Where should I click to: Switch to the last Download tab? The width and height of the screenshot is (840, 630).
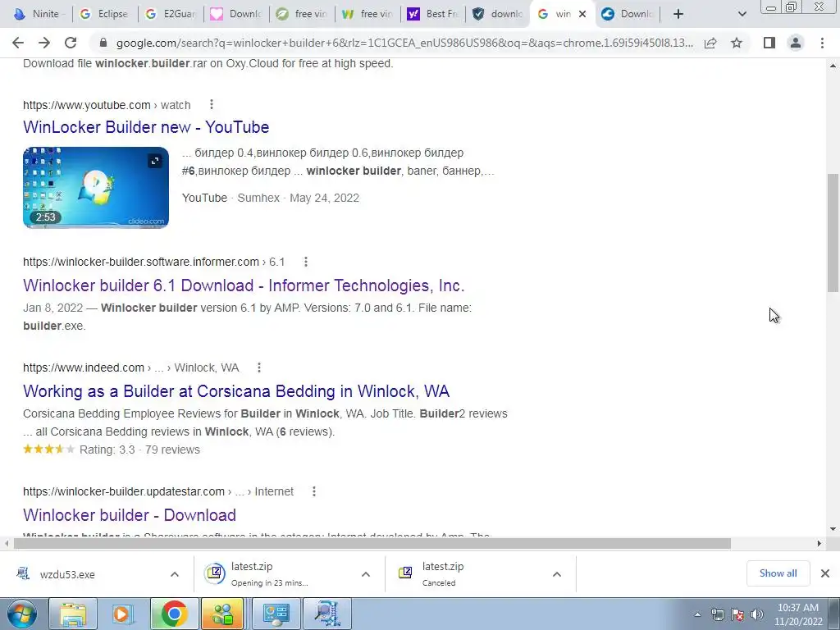[x=628, y=14]
